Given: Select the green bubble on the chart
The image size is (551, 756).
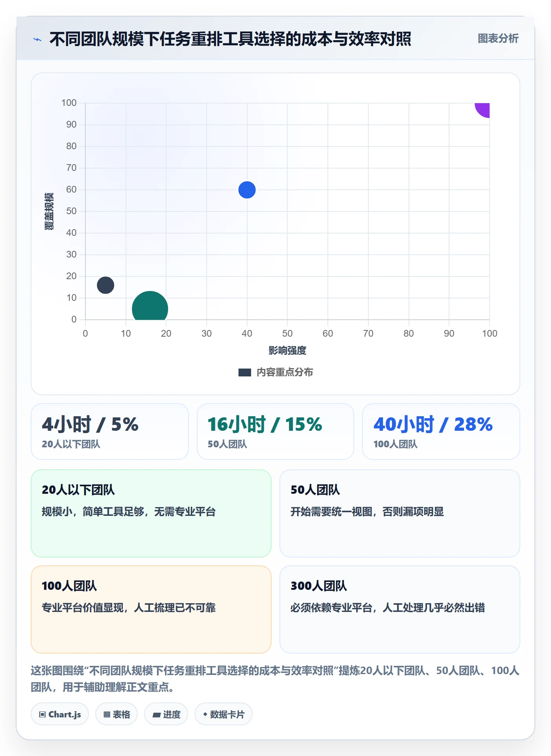Looking at the screenshot, I should (x=150, y=306).
